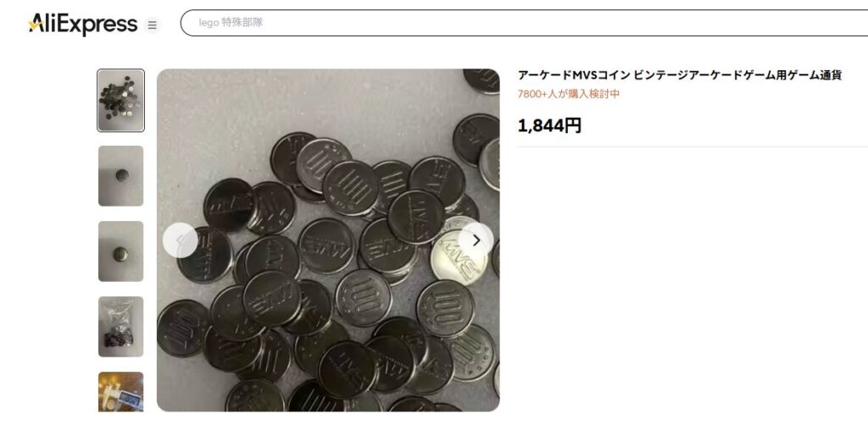Show the next product image arrow
Screen dimensions: 868x431
476,240
